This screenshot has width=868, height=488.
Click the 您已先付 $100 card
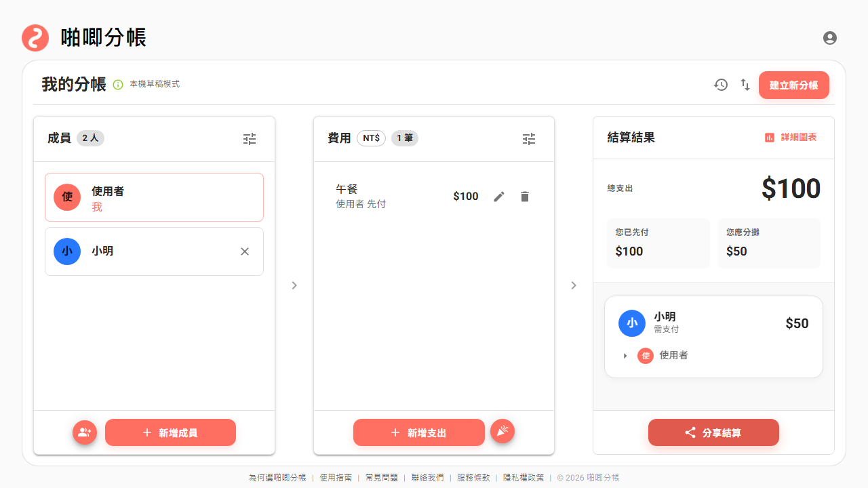658,243
